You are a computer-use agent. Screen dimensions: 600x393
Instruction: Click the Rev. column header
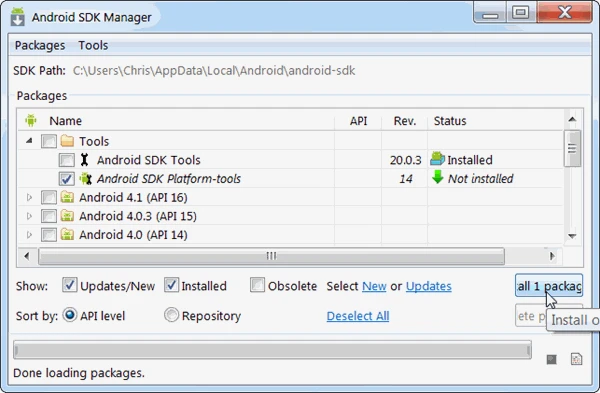[x=404, y=121]
